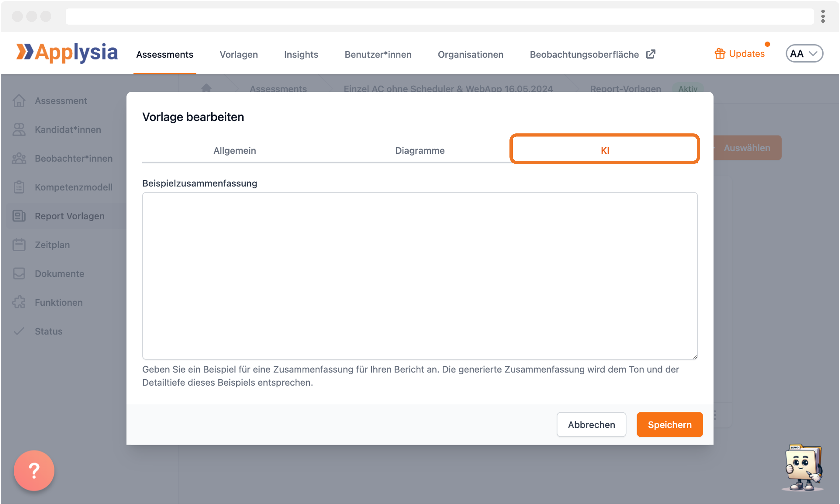840x504 pixels.
Task: Click the external link icon next to Beobachtungsoberfläche
Action: tap(651, 54)
